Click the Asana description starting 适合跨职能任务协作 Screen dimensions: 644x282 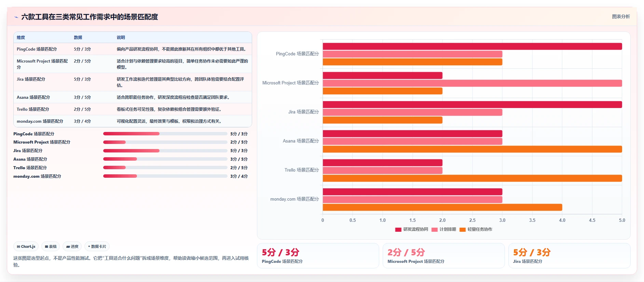(174, 97)
